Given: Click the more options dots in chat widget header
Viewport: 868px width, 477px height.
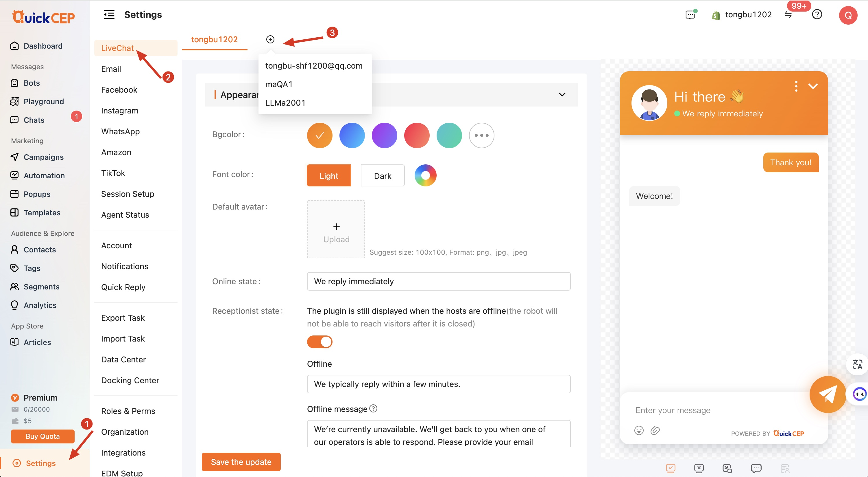Looking at the screenshot, I should tap(796, 86).
